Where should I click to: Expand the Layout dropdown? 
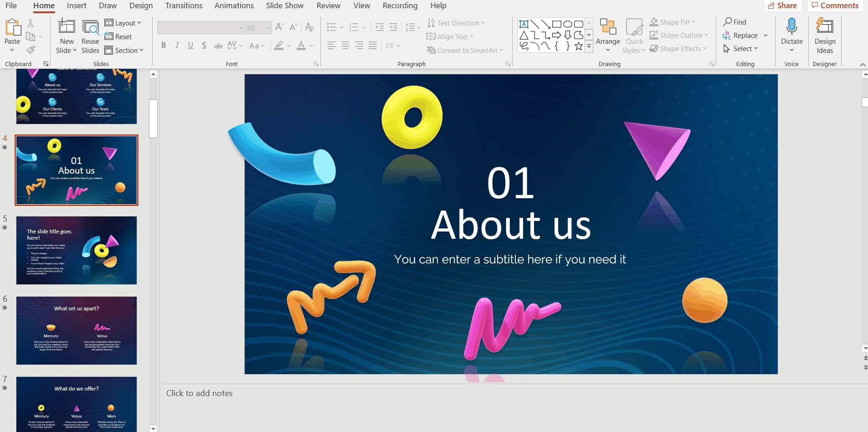123,23
